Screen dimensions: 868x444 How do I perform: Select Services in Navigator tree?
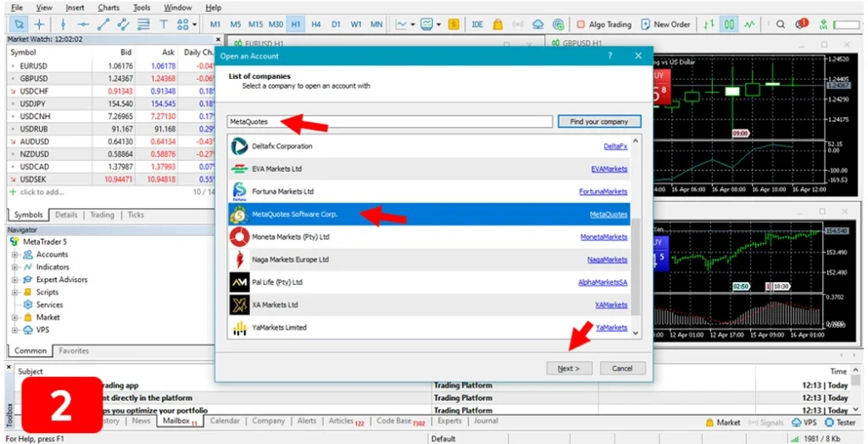point(49,305)
